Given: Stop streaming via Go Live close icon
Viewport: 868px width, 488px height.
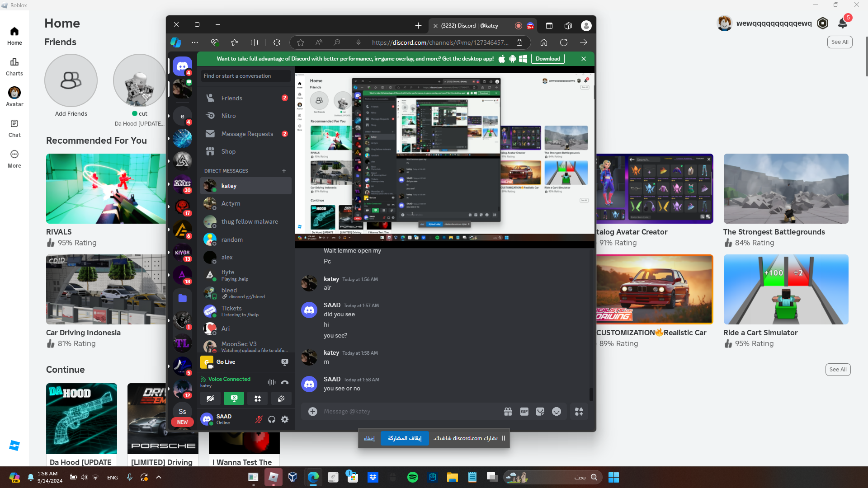Looking at the screenshot, I should coord(285,362).
